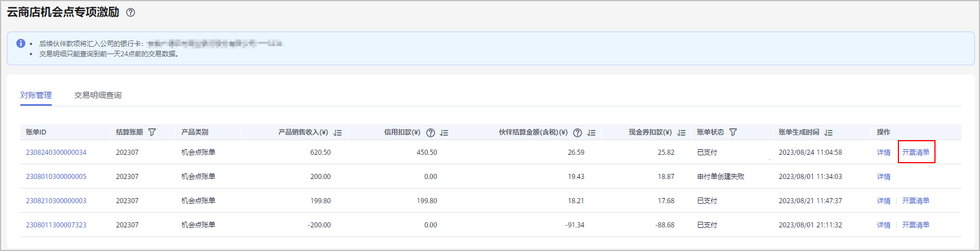View 详情 for the 申付单创建失败 bill
Image resolution: width=980 pixels, height=251 pixels.
tap(884, 177)
